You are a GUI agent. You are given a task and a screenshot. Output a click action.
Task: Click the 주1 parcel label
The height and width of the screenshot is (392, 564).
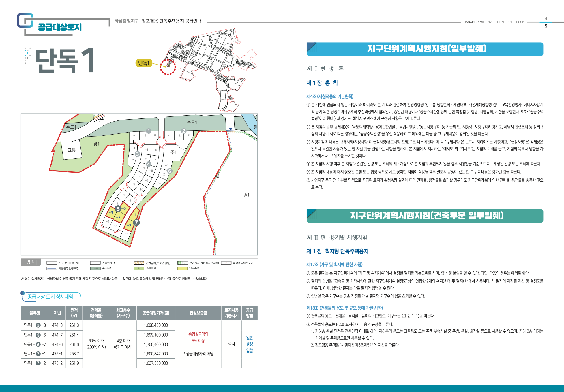pos(173,152)
